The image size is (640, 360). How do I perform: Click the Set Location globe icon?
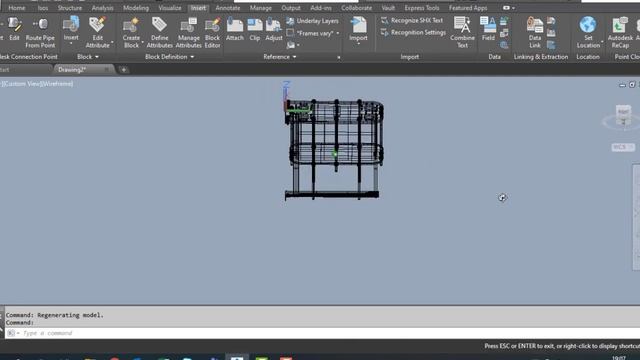(x=588, y=25)
